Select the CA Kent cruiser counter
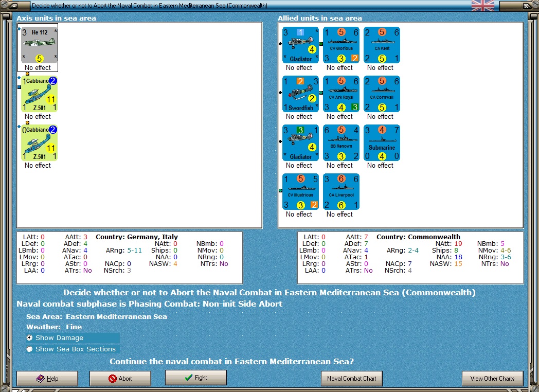 [382, 45]
